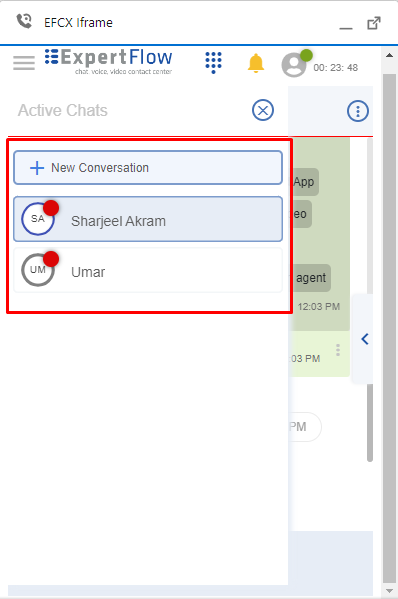Open the chat with Umar
This screenshot has width=398, height=599.
[x=148, y=270]
